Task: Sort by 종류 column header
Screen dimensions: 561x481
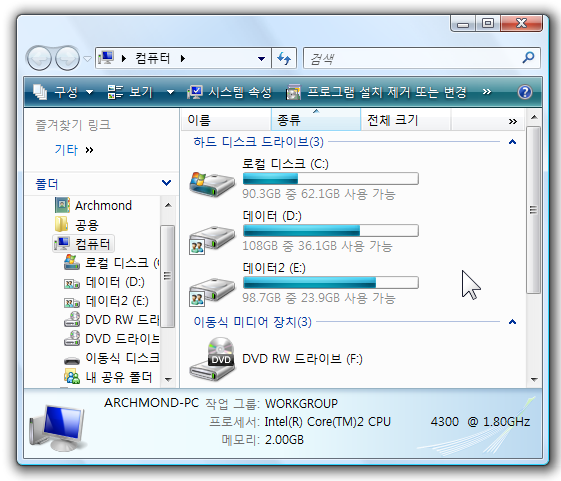Action: click(x=316, y=120)
